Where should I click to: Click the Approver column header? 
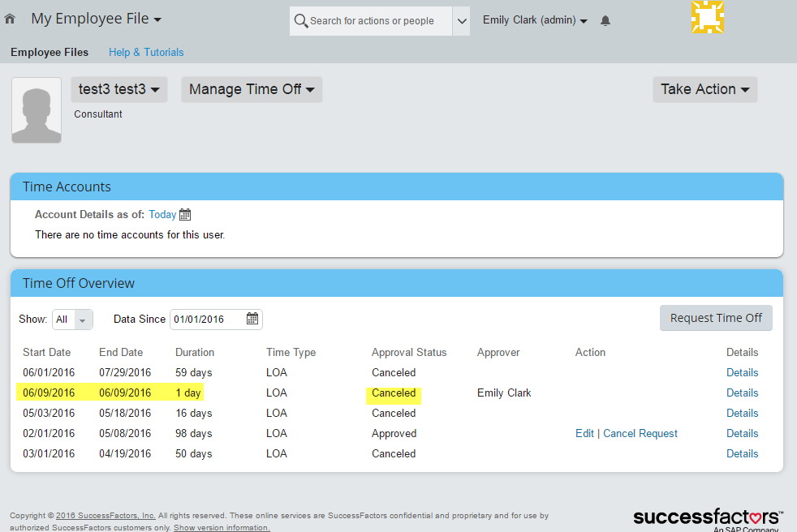498,352
